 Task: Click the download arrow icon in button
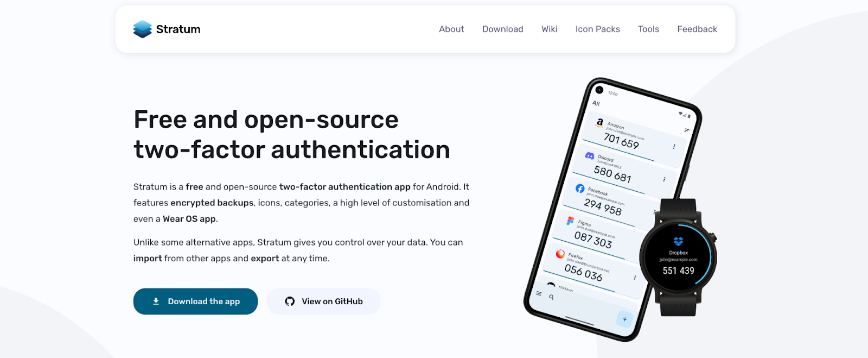[x=156, y=302]
